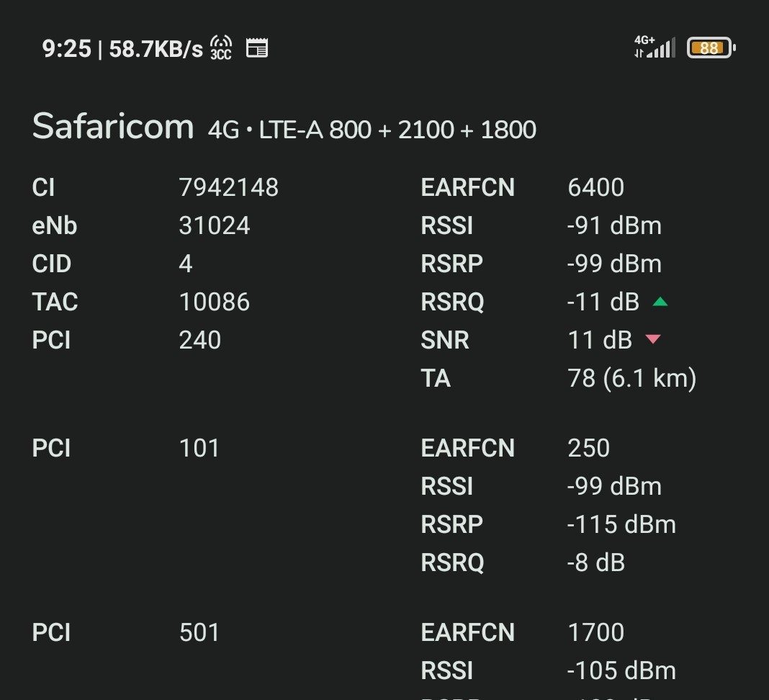Tap the 58.7KB/s network speed indicator
The image size is (769, 700).
pyautogui.click(x=156, y=48)
